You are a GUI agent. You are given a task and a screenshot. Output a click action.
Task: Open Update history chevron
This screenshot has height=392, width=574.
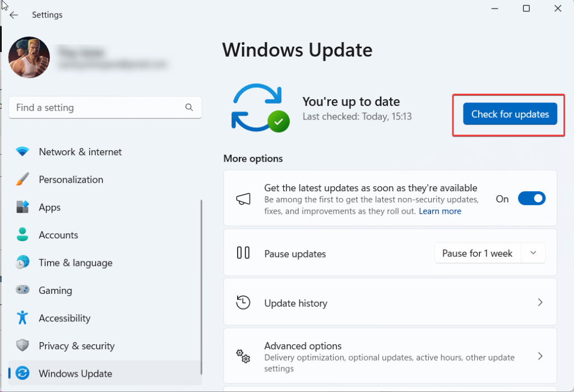coord(540,302)
